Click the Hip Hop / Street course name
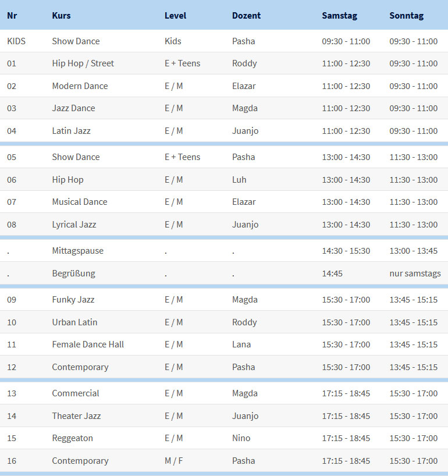 coord(83,63)
